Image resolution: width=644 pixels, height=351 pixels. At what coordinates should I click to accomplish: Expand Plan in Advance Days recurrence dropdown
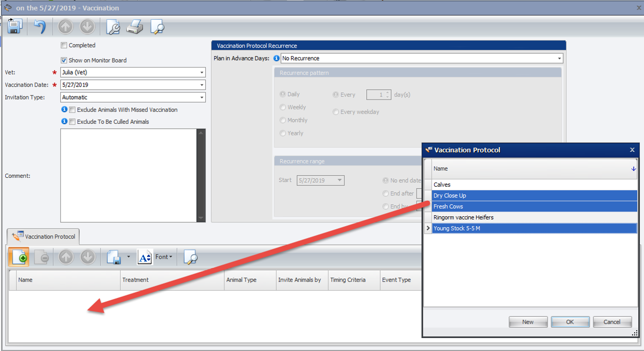coord(560,59)
